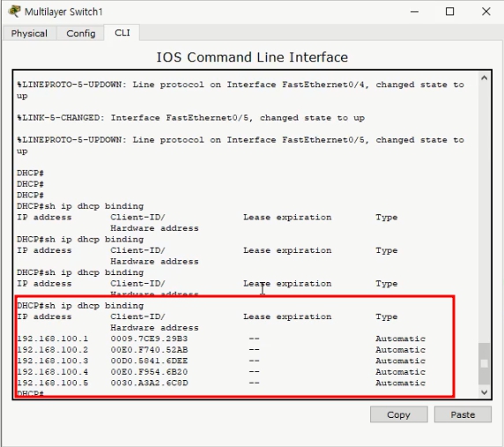Viewport: 504px width, 447px height.
Task: Click the CLI scrollbar down arrow
Action: pos(484,392)
